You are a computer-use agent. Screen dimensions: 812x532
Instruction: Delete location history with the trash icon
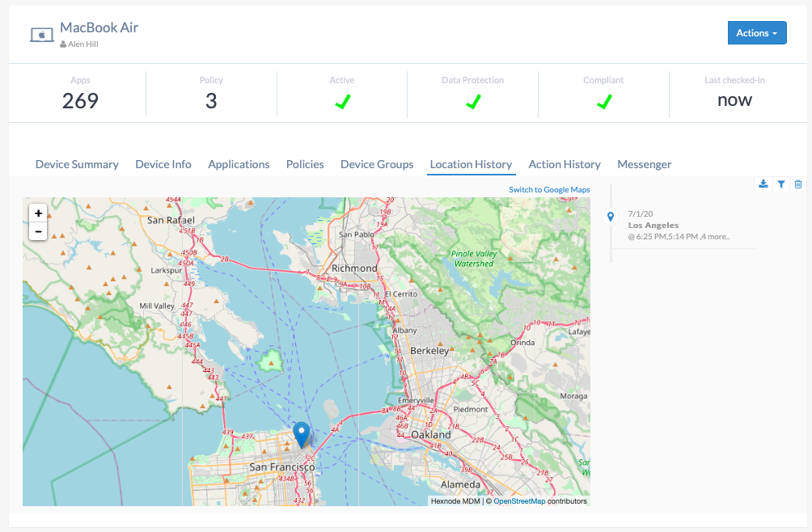pyautogui.click(x=798, y=184)
